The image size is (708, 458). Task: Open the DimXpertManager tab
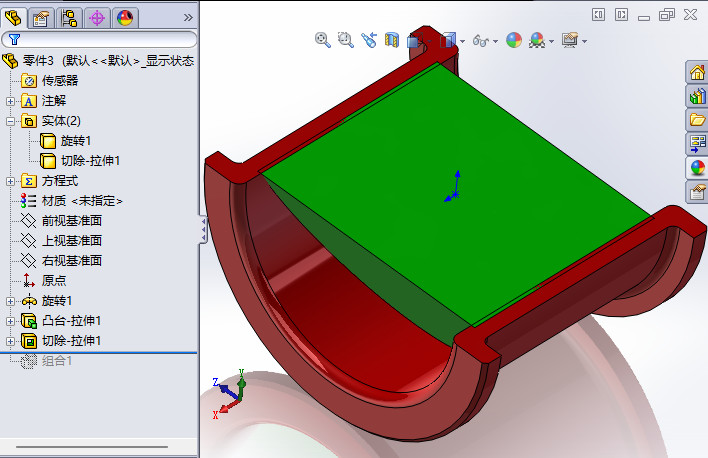(97, 19)
